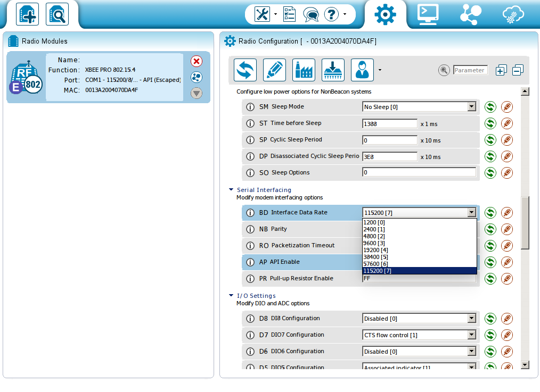This screenshot has height=392, width=540.
Task: Click the Add radio module icon
Action: click(x=27, y=14)
